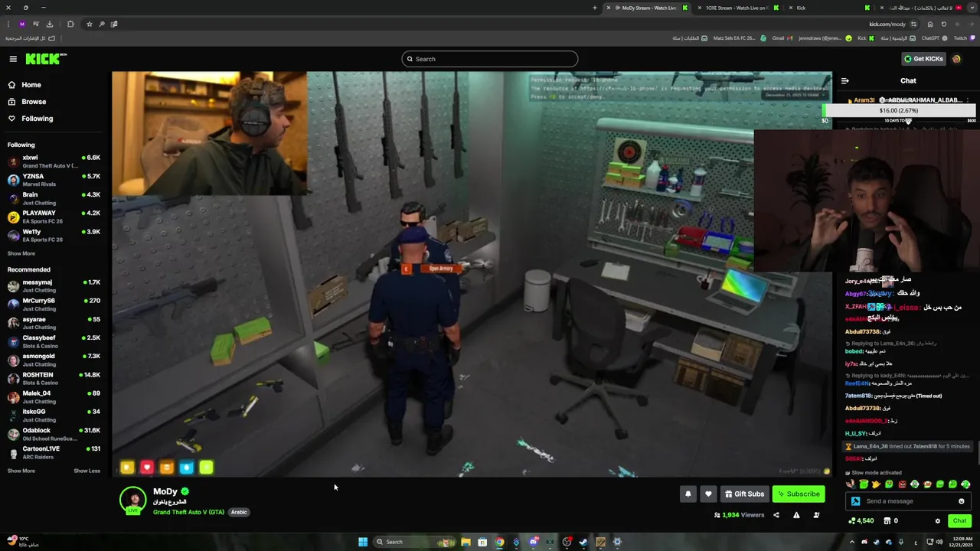
Task: Click the Chrome home button
Action: (929, 24)
